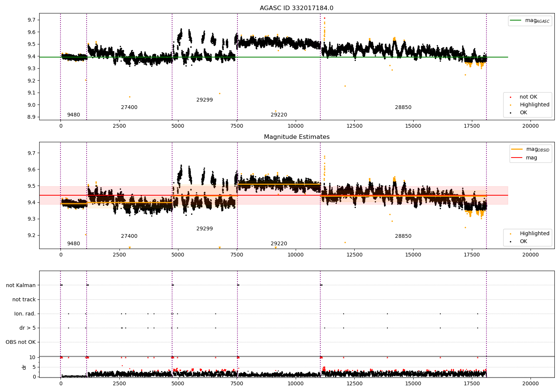Click obsid label 28850 in the AGASC plot
Viewport: 560px width, 392px height.
point(403,108)
